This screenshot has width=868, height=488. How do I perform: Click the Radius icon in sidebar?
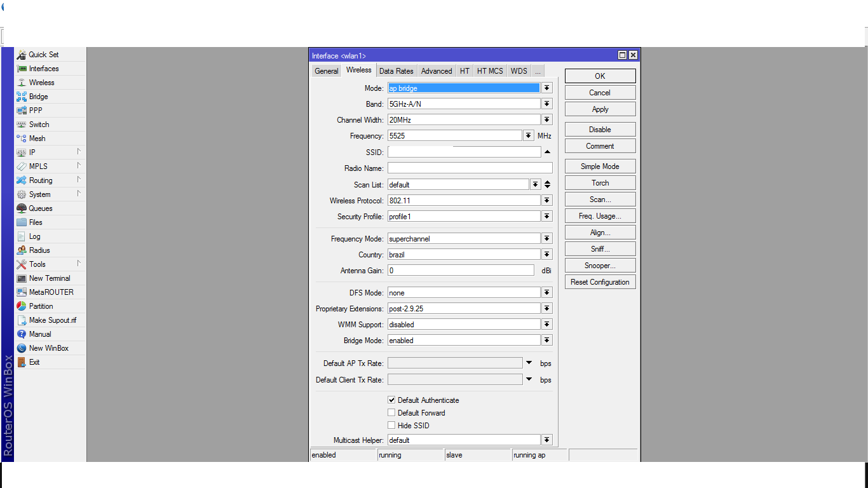pyautogui.click(x=22, y=250)
